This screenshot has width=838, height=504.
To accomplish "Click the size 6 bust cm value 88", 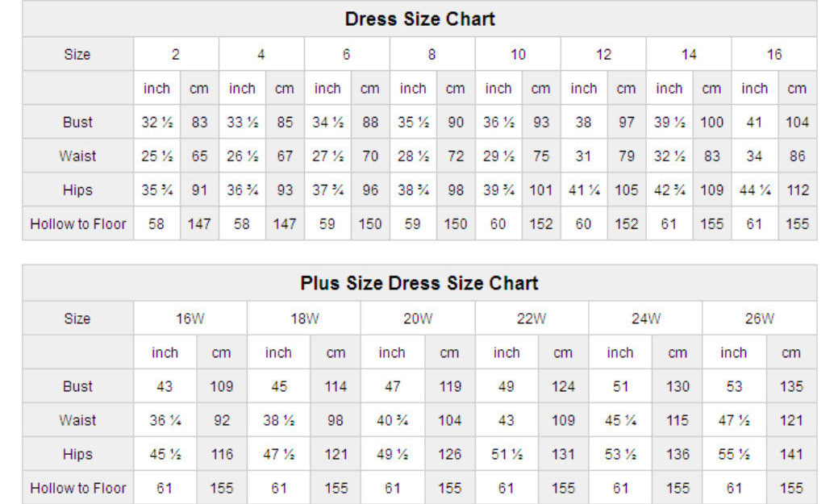I will (370, 123).
